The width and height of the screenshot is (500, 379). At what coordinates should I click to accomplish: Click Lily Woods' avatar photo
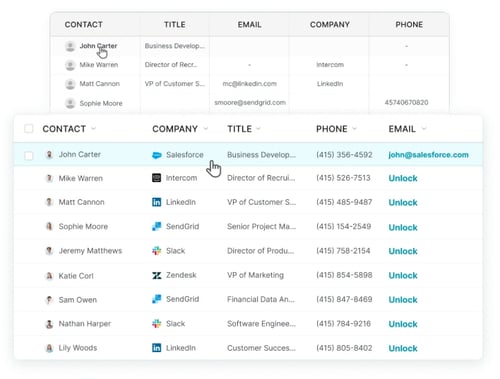pyautogui.click(x=49, y=348)
